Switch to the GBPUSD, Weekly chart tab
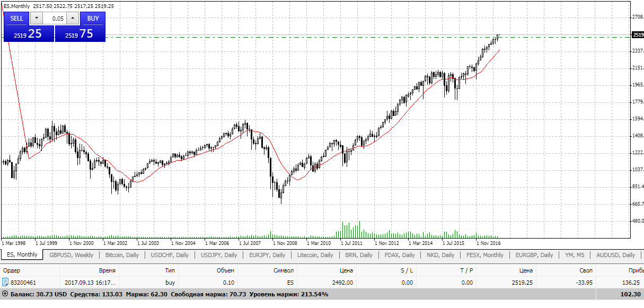The height and width of the screenshot is (308, 644). pos(72,255)
